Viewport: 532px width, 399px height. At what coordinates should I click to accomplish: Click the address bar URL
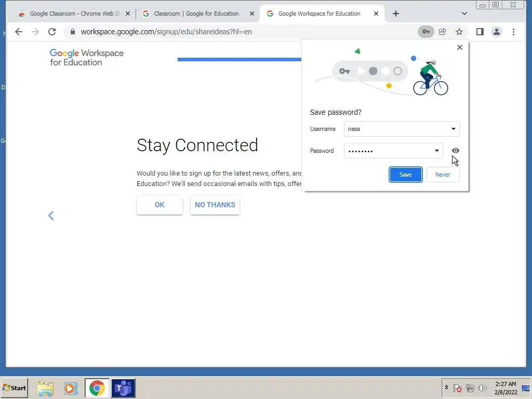[x=166, y=32]
